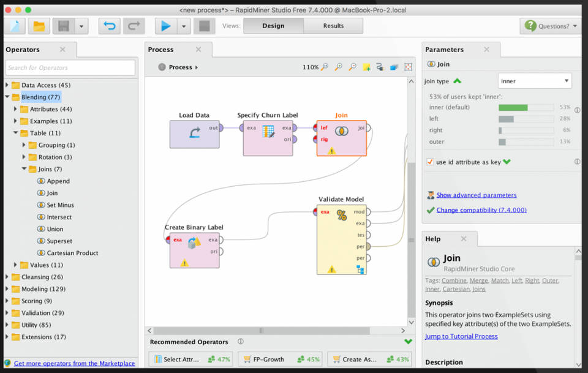The image size is (588, 373).
Task: Click the Stop process button
Action: pyautogui.click(x=205, y=26)
